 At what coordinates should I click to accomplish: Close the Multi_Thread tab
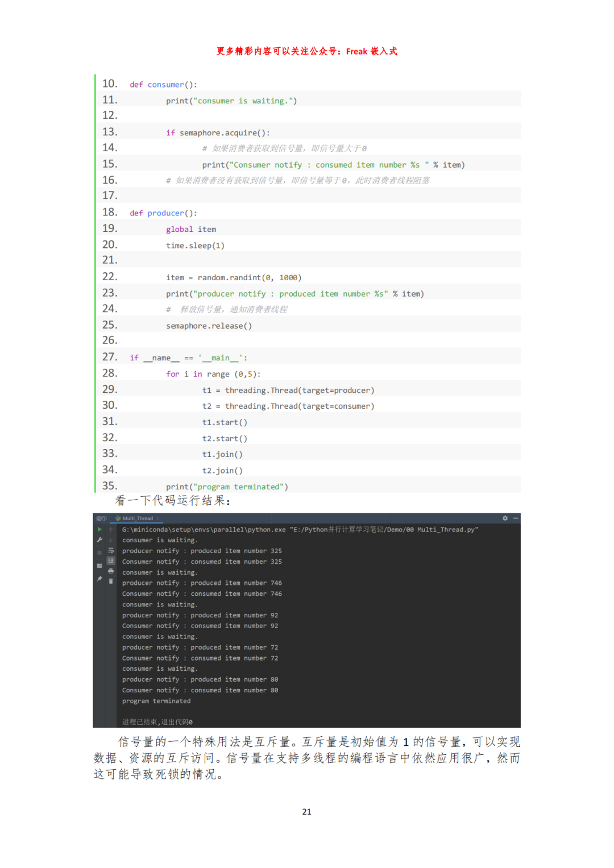tap(157, 518)
